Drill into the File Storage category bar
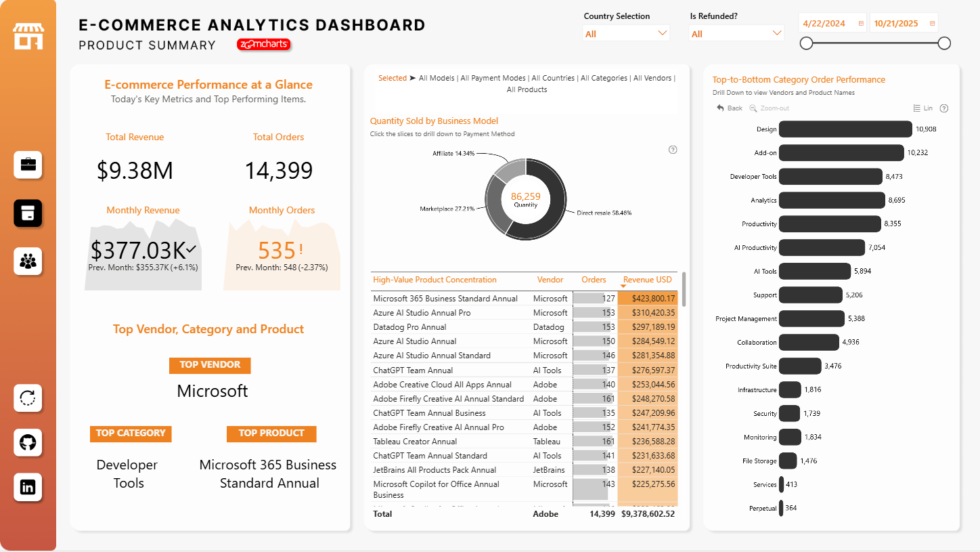The image size is (980, 552). point(788,461)
